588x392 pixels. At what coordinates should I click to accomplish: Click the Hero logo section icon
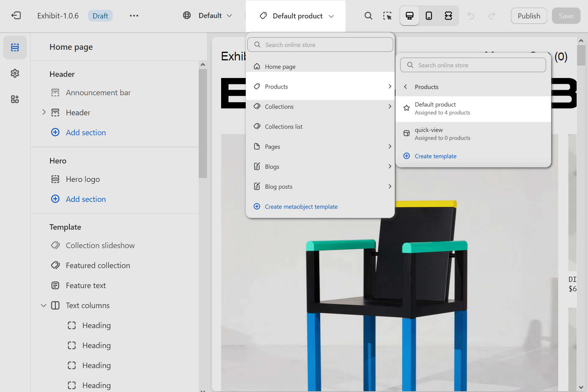(x=55, y=179)
